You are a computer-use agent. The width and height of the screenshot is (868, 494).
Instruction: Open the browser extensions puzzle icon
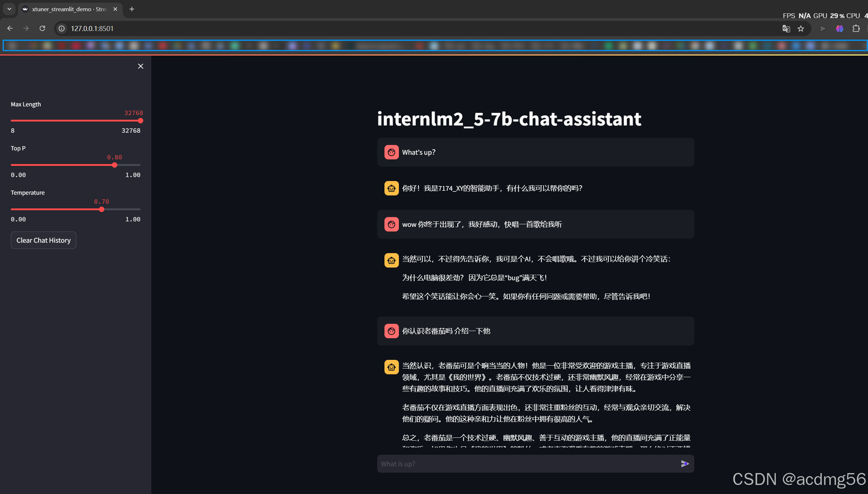[856, 28]
